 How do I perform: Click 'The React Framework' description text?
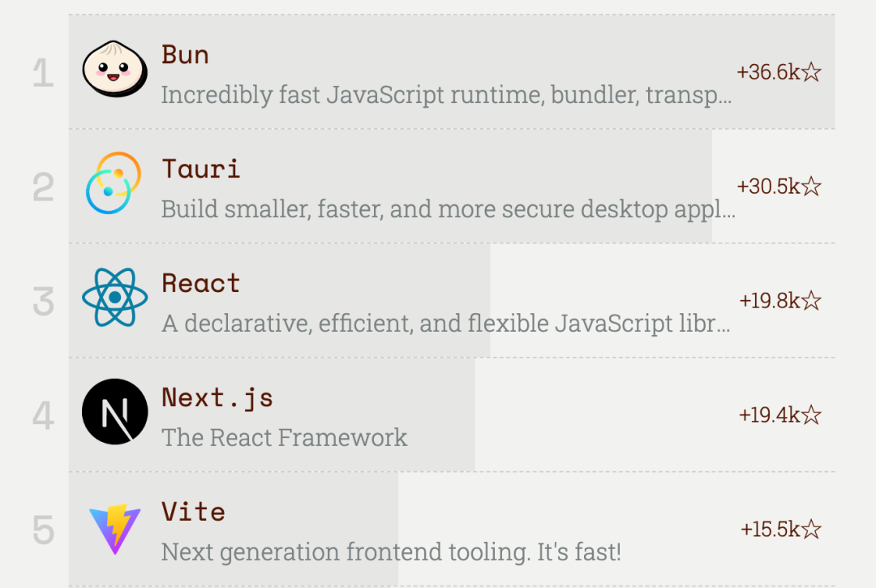click(x=285, y=438)
